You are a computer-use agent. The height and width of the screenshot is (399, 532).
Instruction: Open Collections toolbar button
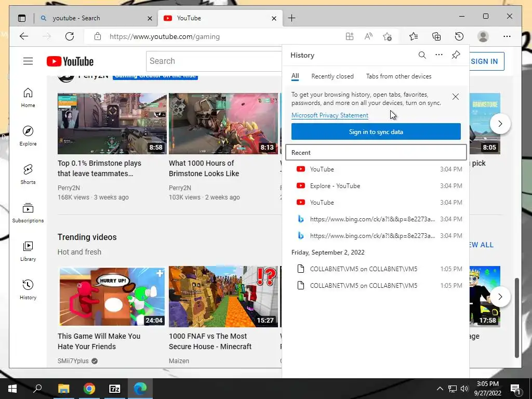[436, 36]
